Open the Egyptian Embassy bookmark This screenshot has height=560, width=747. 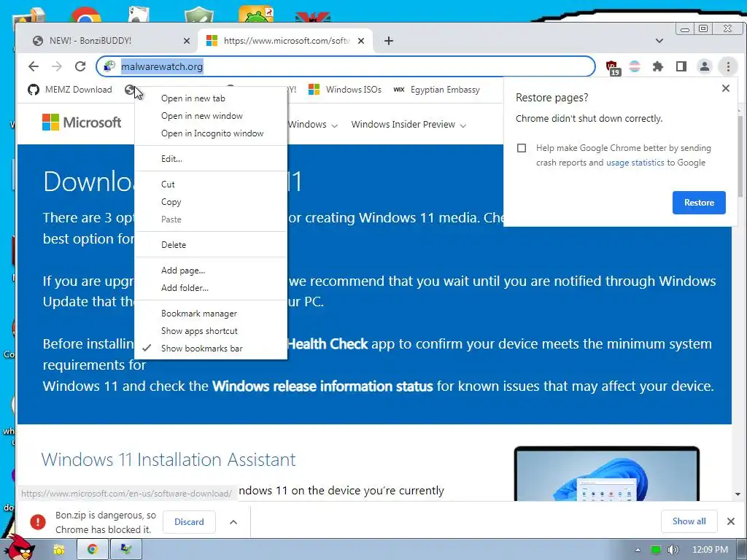(x=437, y=90)
